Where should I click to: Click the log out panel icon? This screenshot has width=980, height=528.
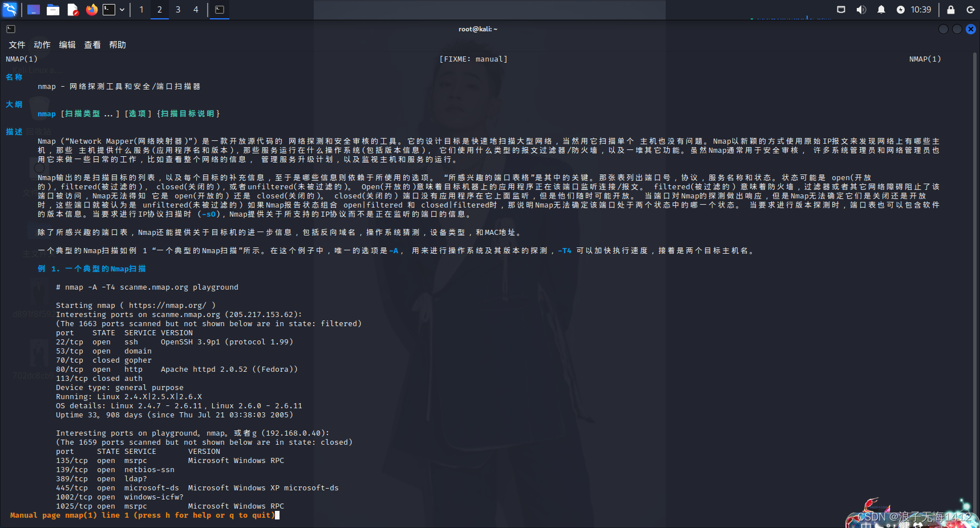click(970, 10)
